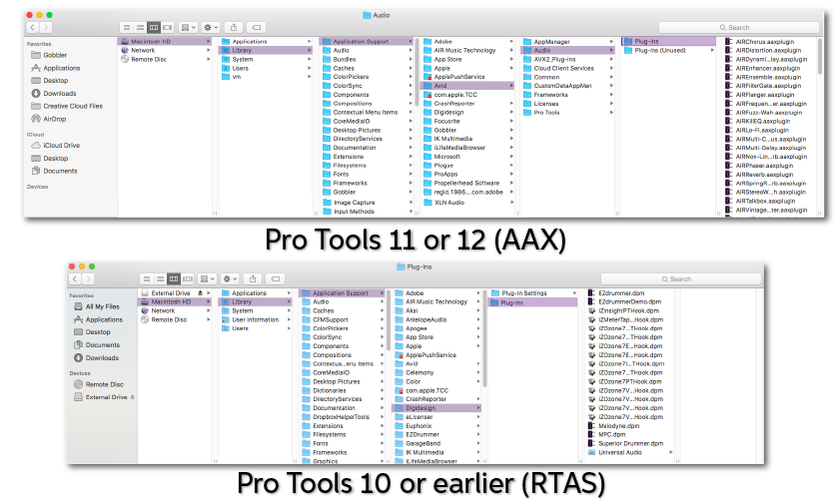
Task: Select Propellerhead Software folder in Audio window
Action: click(x=467, y=183)
